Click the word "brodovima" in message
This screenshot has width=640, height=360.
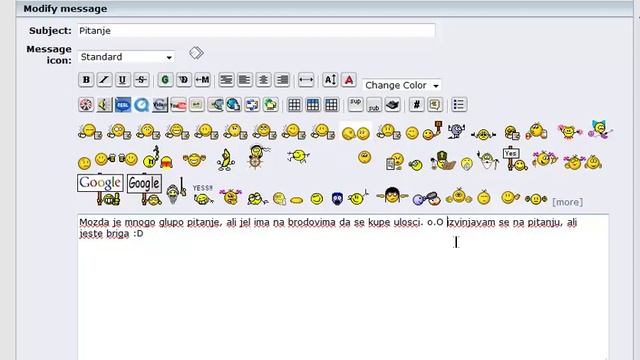311,222
